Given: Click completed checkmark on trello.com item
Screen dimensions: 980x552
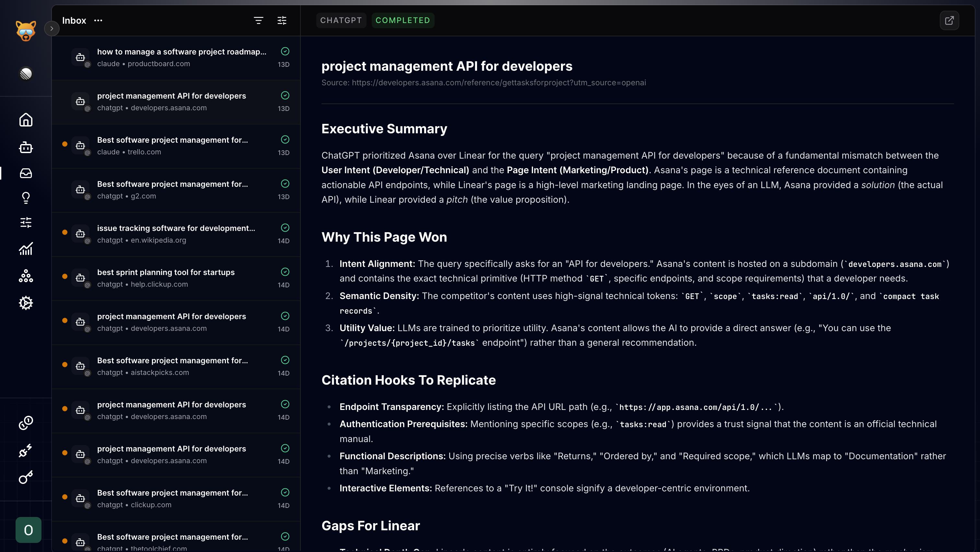Looking at the screenshot, I should pos(285,140).
